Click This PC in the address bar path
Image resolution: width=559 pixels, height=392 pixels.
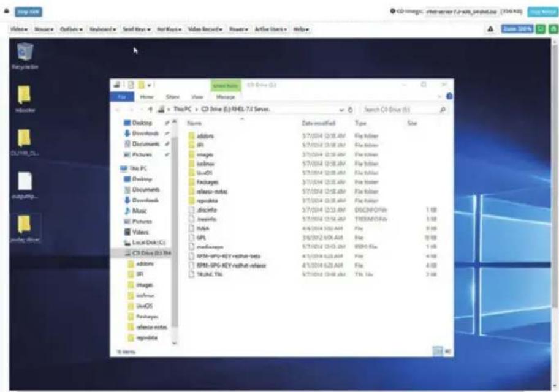click(x=183, y=109)
